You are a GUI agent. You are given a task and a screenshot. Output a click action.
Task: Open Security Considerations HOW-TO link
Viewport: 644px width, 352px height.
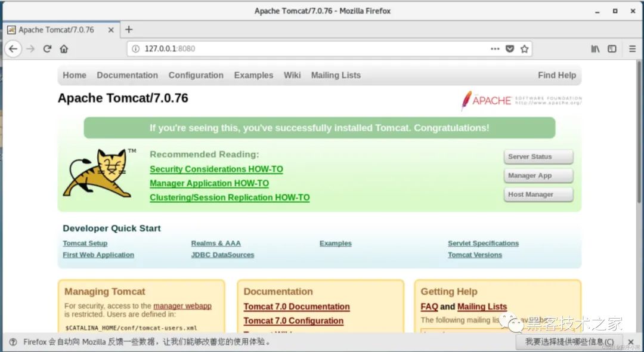click(216, 169)
